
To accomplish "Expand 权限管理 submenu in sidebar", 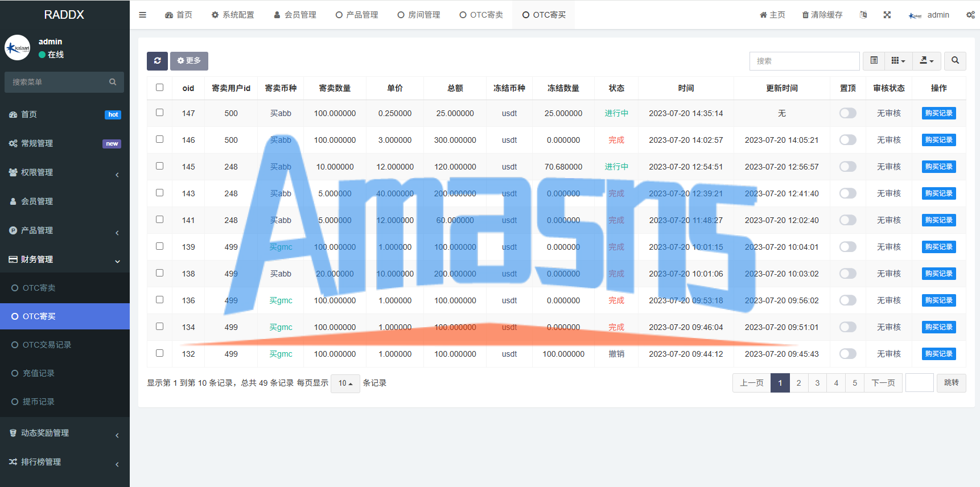I will point(65,172).
